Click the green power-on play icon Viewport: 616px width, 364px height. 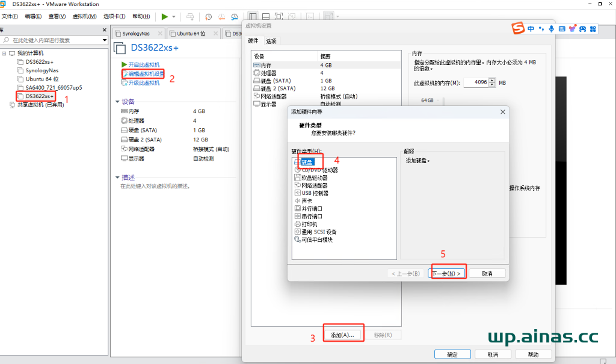(165, 16)
